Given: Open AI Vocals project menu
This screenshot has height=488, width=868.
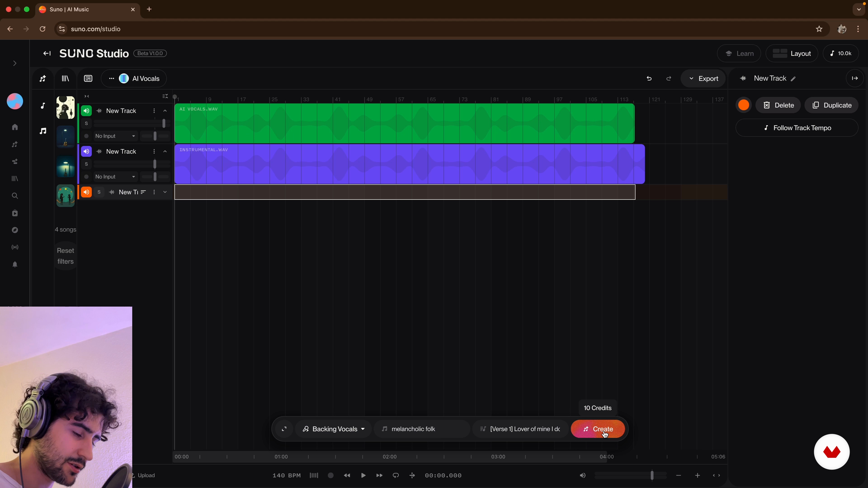Looking at the screenshot, I should 134,78.
